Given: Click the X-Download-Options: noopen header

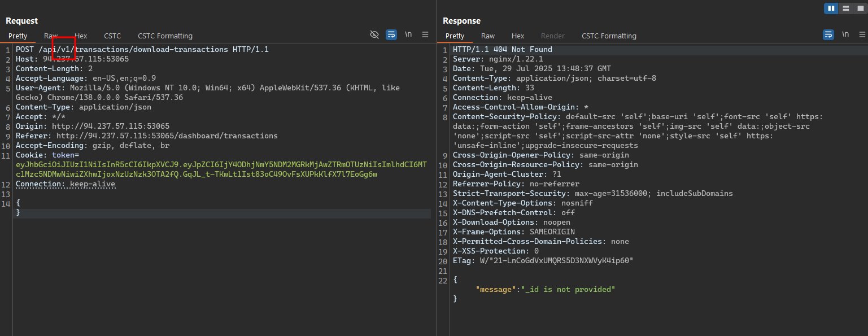Looking at the screenshot, I should pyautogui.click(x=512, y=222).
